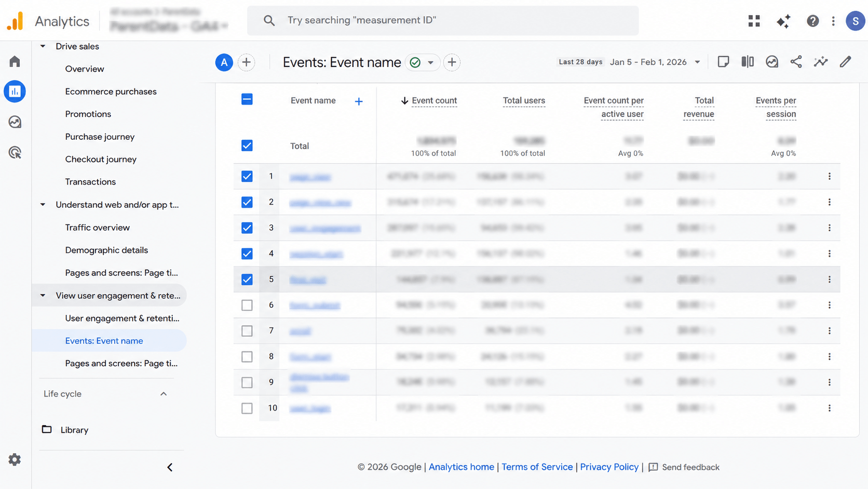Collapse the Life cycle collection

163,394
